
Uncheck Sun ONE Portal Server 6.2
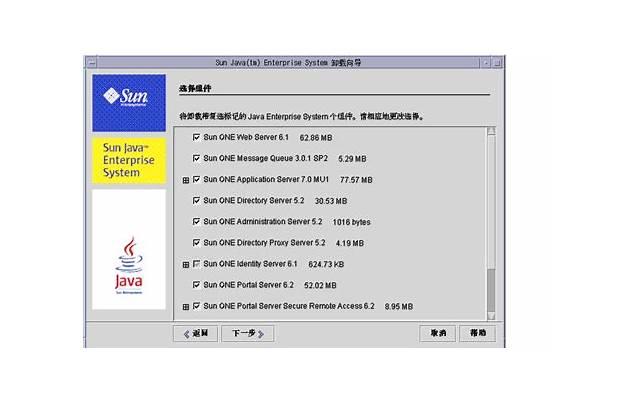click(x=196, y=285)
